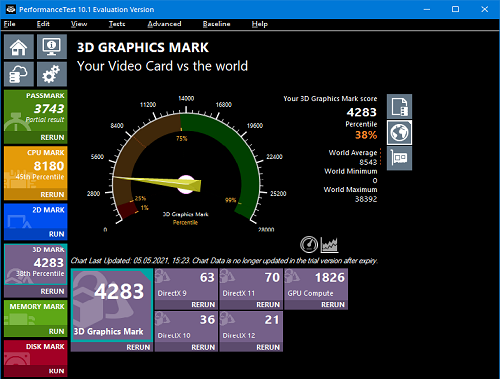This screenshot has height=379, width=500.
Task: Rerun the GPU Compute test
Action: click(x=333, y=305)
